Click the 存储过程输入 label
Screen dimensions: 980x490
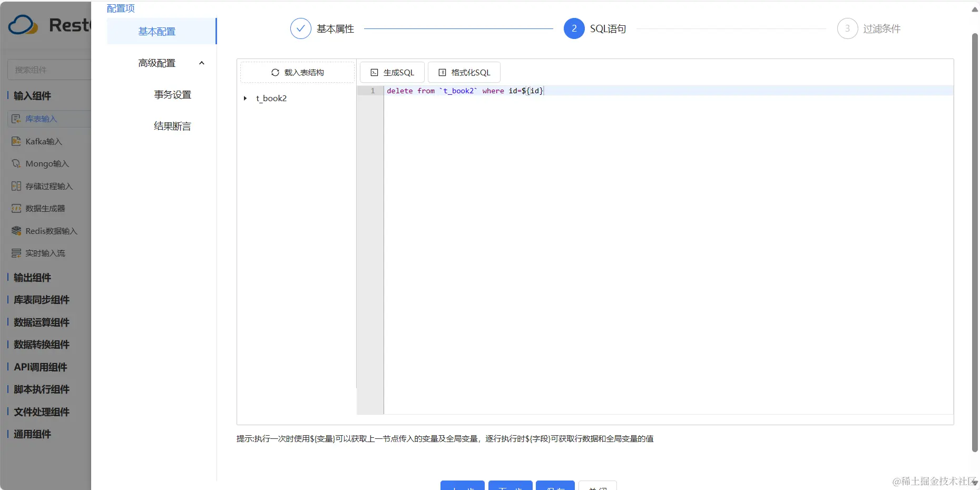point(49,187)
